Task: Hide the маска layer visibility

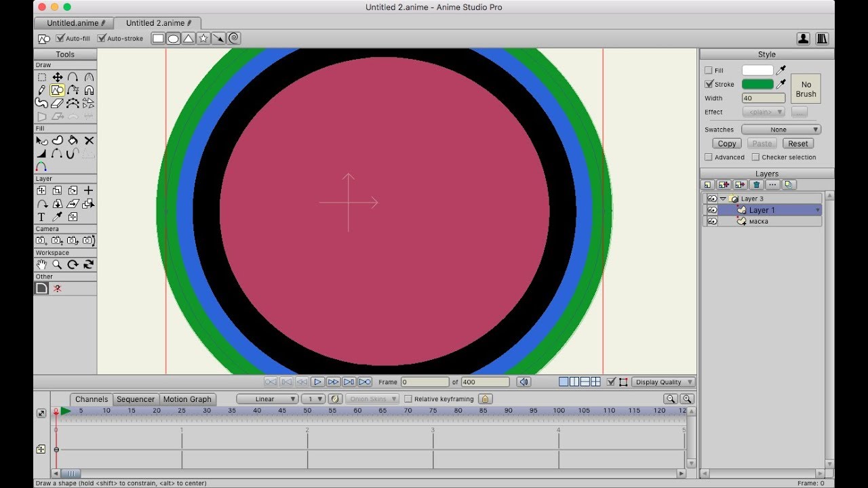Action: point(712,222)
